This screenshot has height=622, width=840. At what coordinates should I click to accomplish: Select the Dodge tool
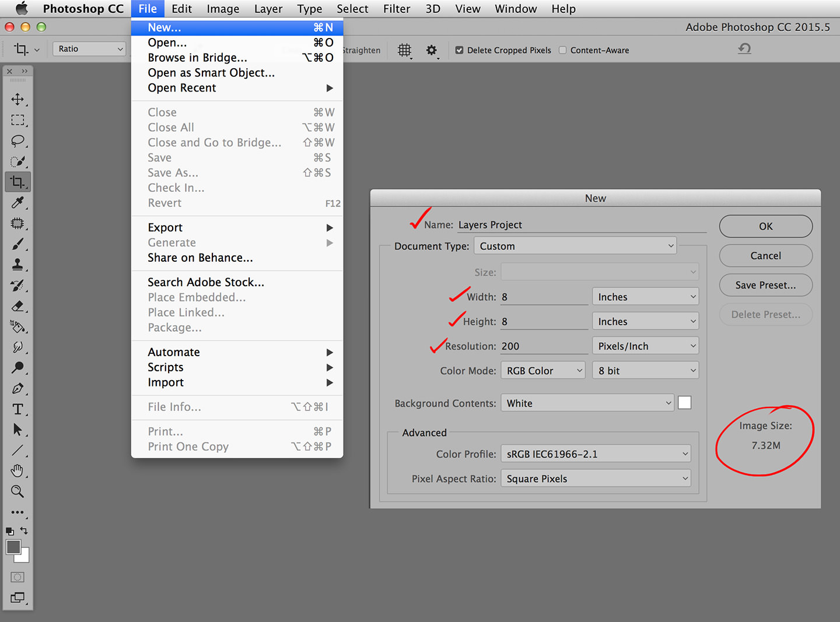(x=17, y=368)
